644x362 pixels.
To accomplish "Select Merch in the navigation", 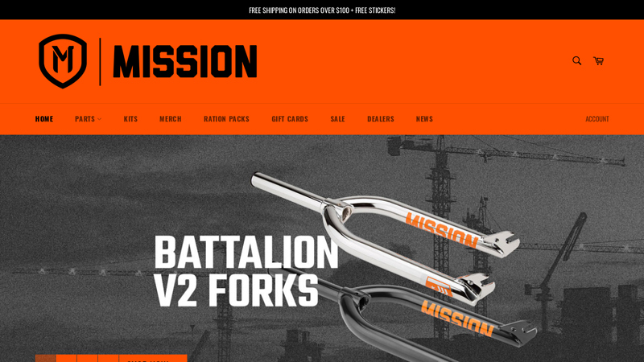I will point(171,119).
